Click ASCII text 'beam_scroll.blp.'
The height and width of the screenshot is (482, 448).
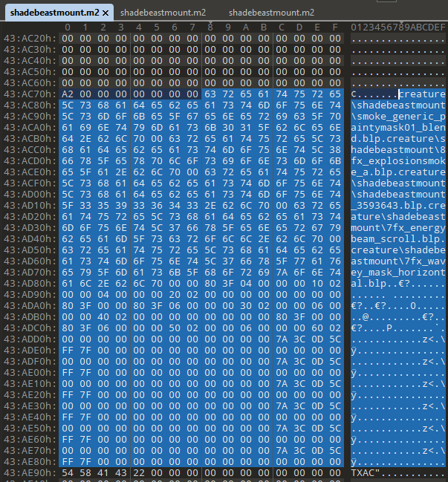click(x=398, y=239)
